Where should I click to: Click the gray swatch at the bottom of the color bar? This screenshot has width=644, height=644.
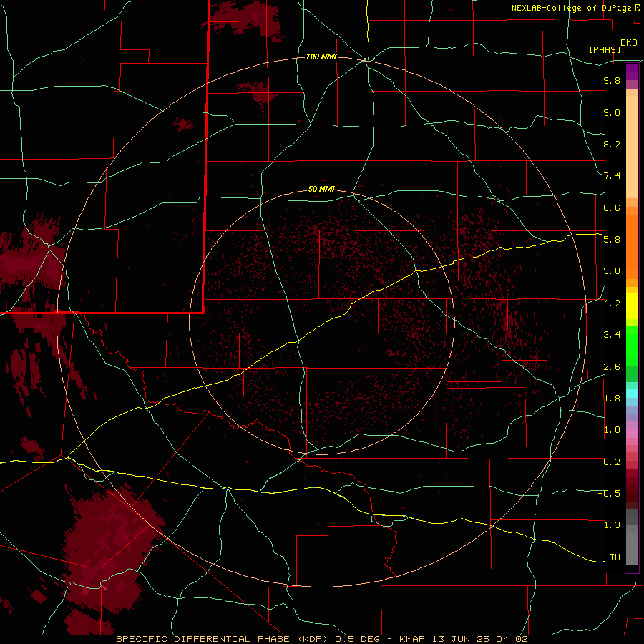[x=632, y=545]
